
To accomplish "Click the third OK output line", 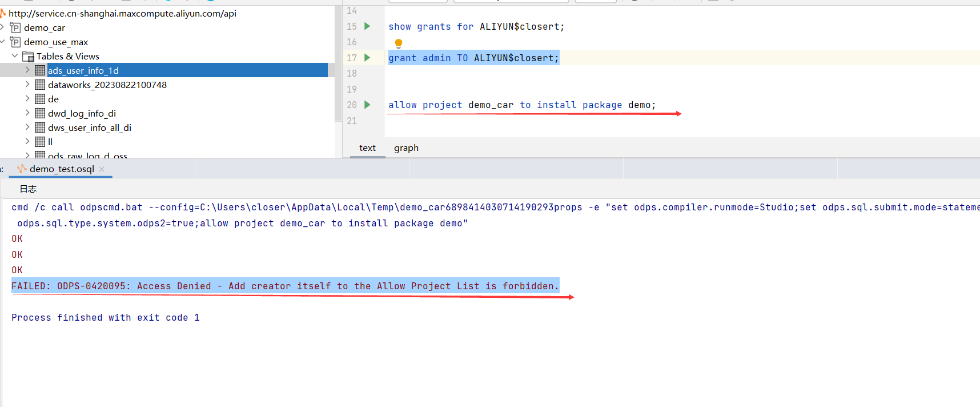I will click(17, 270).
